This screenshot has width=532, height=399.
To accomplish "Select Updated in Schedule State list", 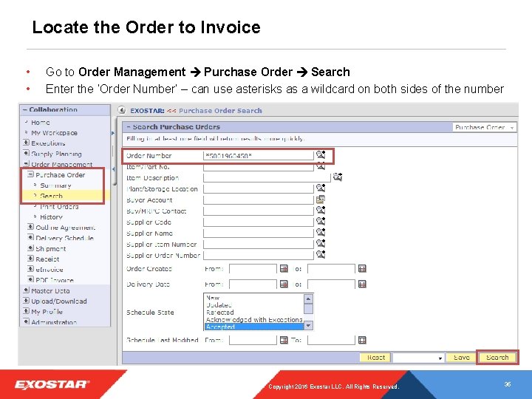I will pyautogui.click(x=219, y=305).
